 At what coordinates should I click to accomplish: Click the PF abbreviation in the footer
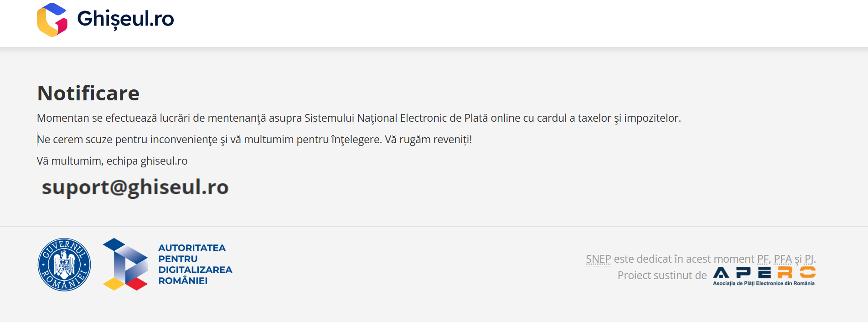(x=763, y=259)
